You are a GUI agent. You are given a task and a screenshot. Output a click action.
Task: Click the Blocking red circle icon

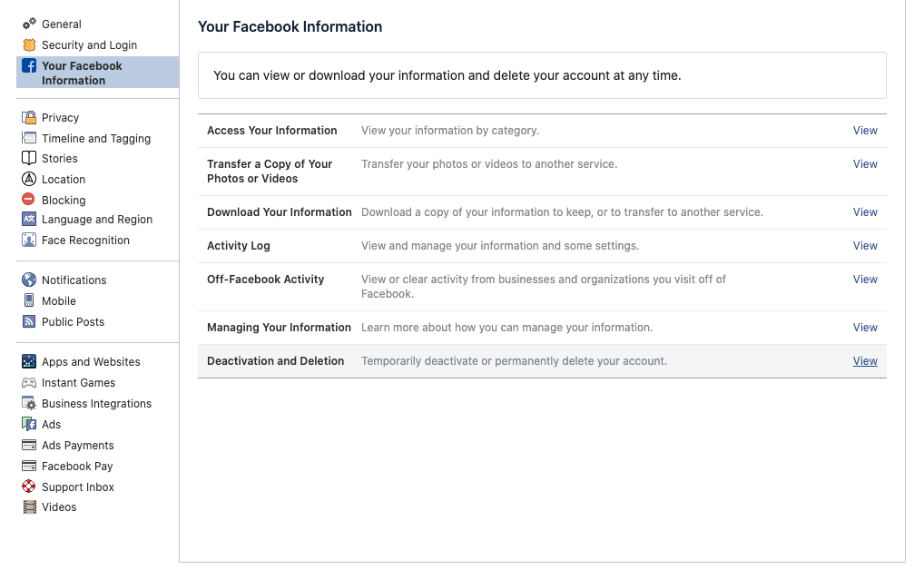click(29, 200)
